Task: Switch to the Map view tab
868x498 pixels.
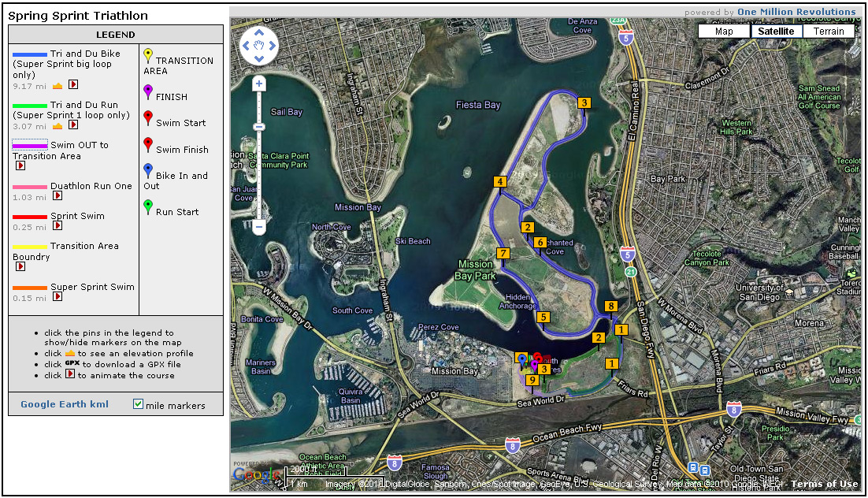Action: tap(724, 32)
